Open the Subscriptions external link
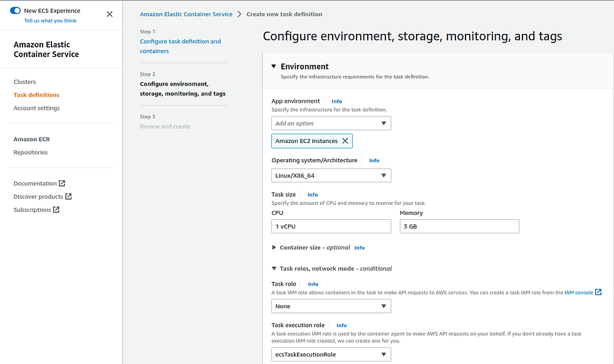614x364 pixels. click(x=36, y=210)
